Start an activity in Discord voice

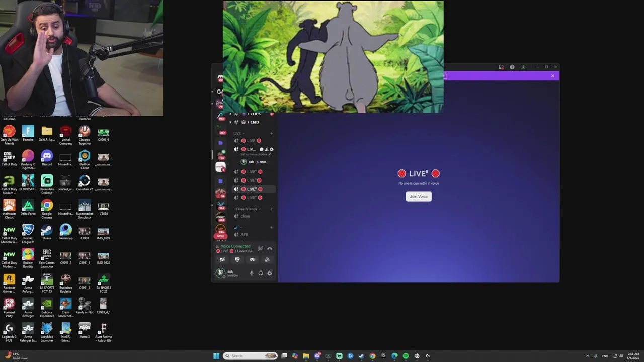[x=252, y=260]
